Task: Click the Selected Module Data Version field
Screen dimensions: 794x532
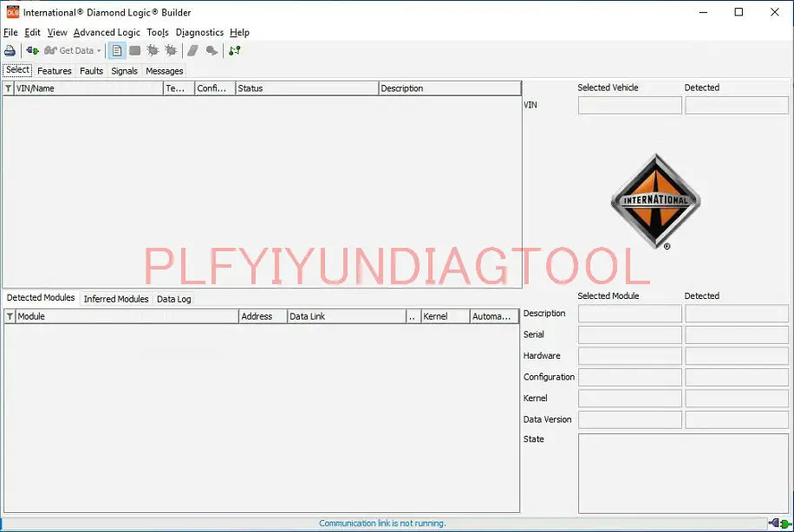Action: (630, 420)
